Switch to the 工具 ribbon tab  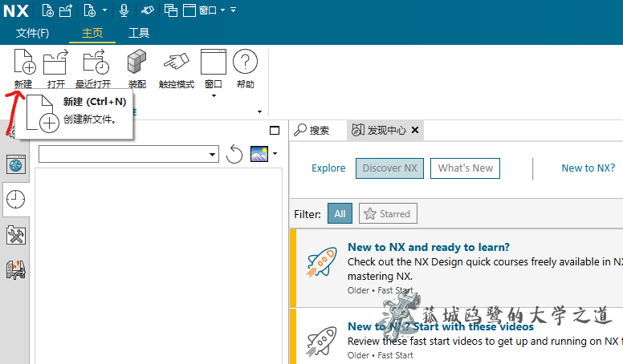pyautogui.click(x=139, y=33)
